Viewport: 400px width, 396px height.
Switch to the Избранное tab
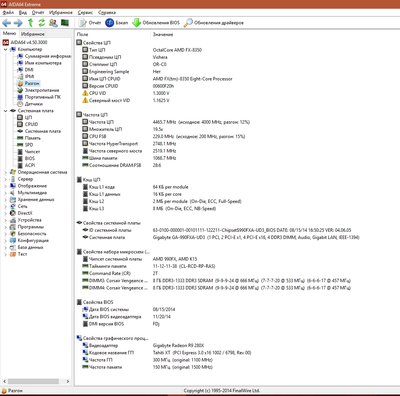click(32, 34)
